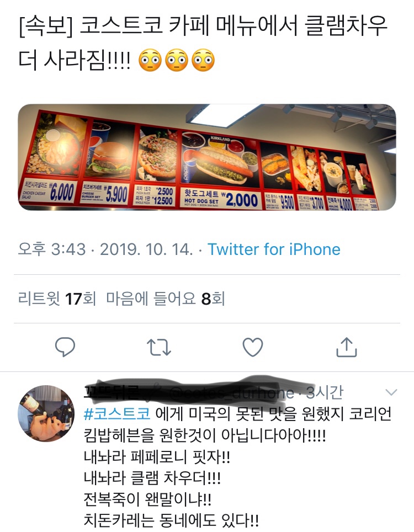View the 마음에 들어요 8회 likes list
414x532 pixels.
pos(165,299)
